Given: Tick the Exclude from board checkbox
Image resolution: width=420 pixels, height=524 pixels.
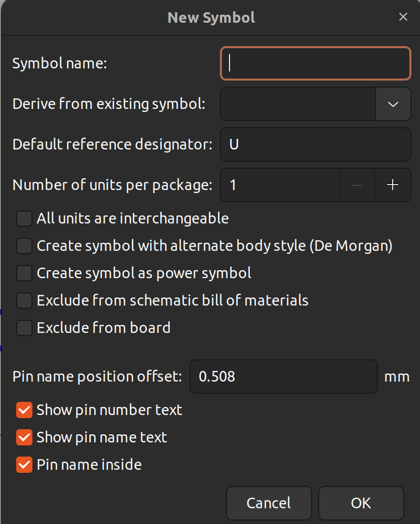Looking at the screenshot, I should (x=24, y=328).
